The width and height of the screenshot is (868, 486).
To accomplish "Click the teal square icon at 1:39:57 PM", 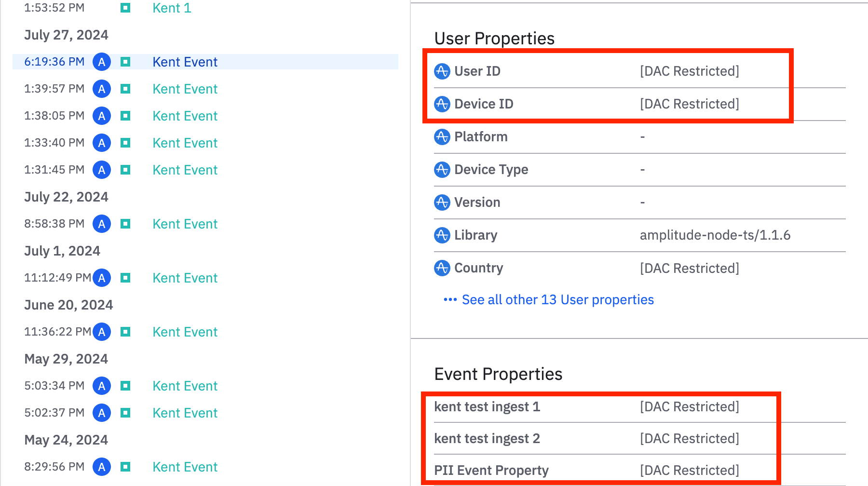I will pyautogui.click(x=125, y=89).
